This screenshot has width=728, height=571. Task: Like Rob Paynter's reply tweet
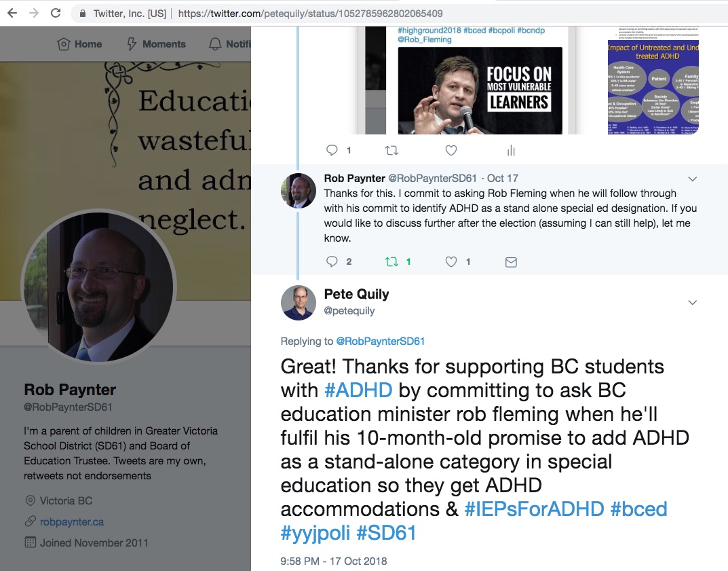pos(451,261)
